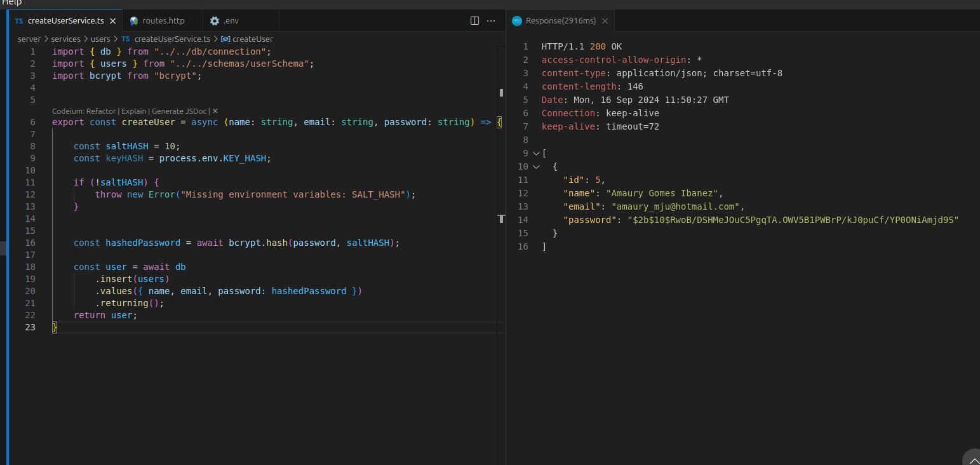Click the gear icon on .env tab

coord(215,21)
